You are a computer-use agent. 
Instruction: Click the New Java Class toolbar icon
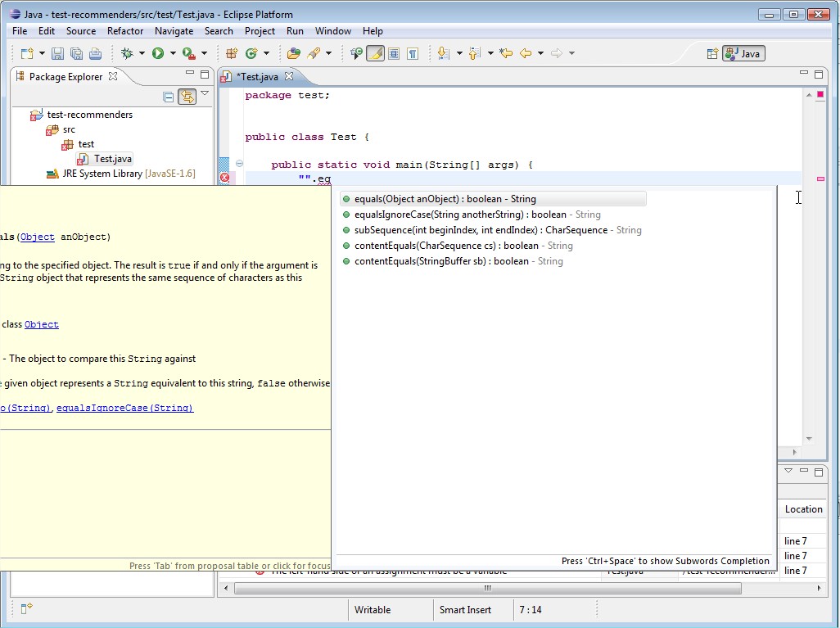(x=251, y=53)
